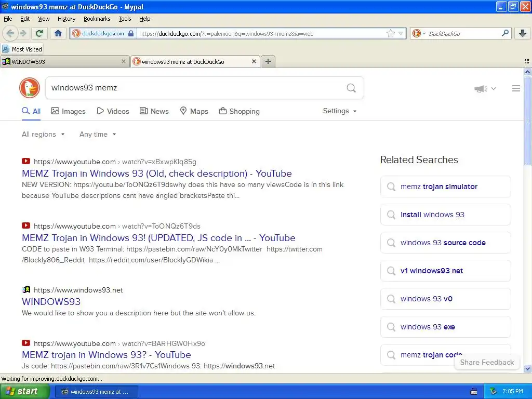Reload the current page
Viewport: 532px width, 399px height.
(x=39, y=33)
